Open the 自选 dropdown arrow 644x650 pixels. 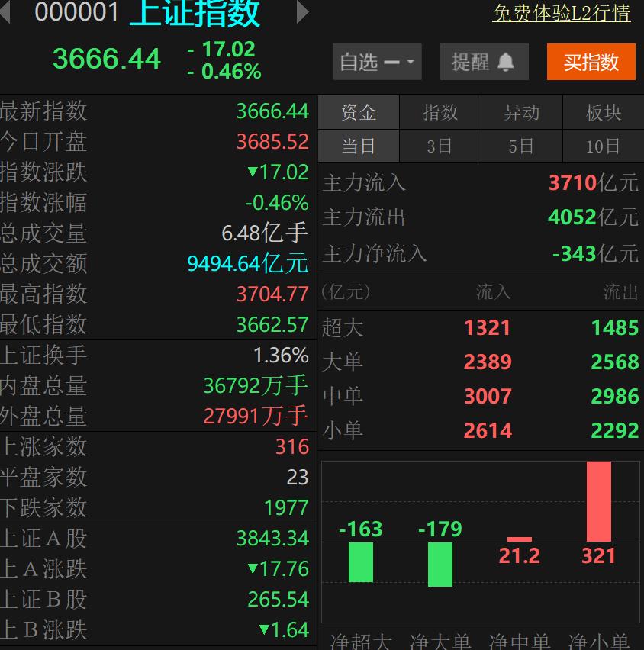(x=411, y=62)
